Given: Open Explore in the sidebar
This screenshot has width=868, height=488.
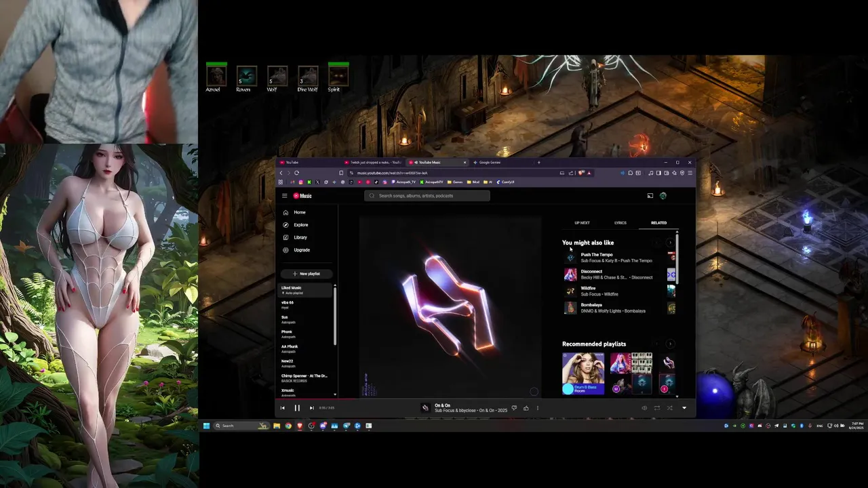Looking at the screenshot, I should 300,225.
